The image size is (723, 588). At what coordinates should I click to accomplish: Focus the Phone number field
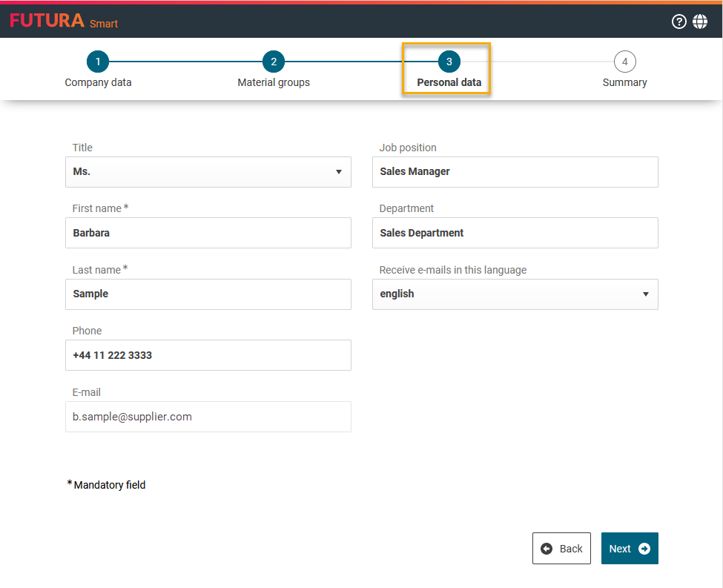coord(208,355)
